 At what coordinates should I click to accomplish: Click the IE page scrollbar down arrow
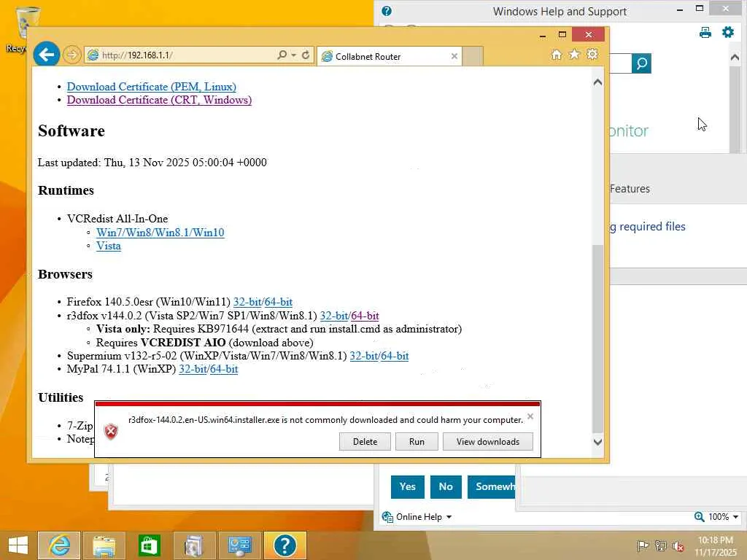pos(597,441)
